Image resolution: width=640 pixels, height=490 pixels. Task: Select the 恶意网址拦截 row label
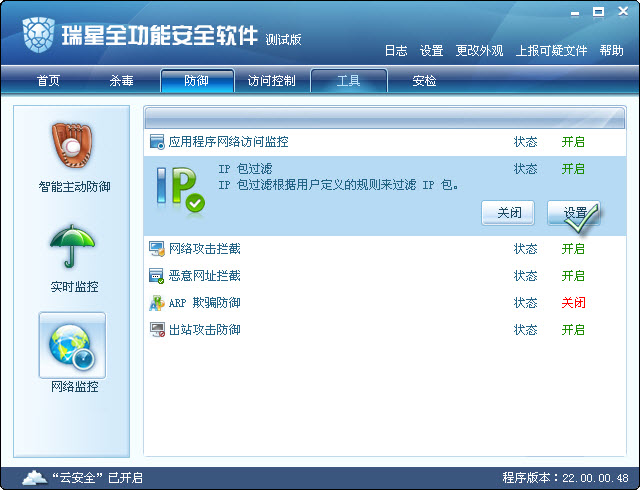(204, 276)
